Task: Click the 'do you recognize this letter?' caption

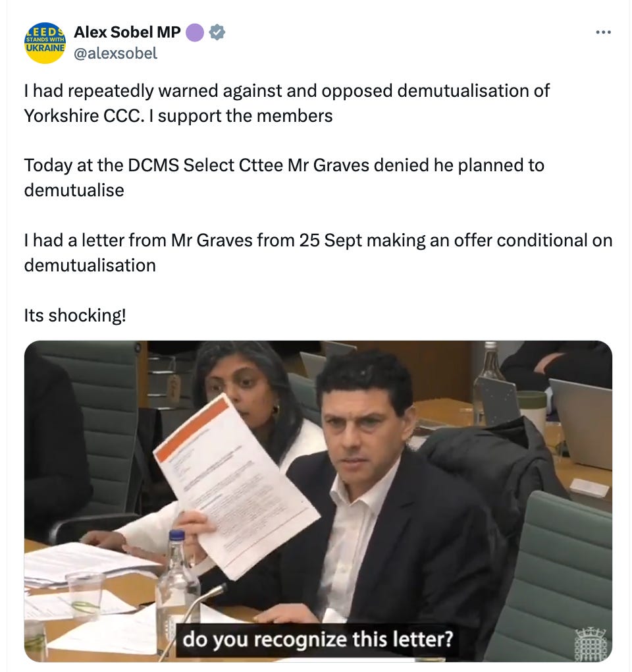Action: pos(318,640)
